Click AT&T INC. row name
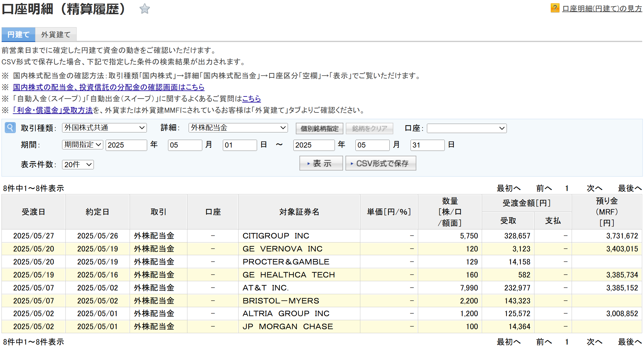Viewport: 644px width, 348px height. tap(266, 288)
